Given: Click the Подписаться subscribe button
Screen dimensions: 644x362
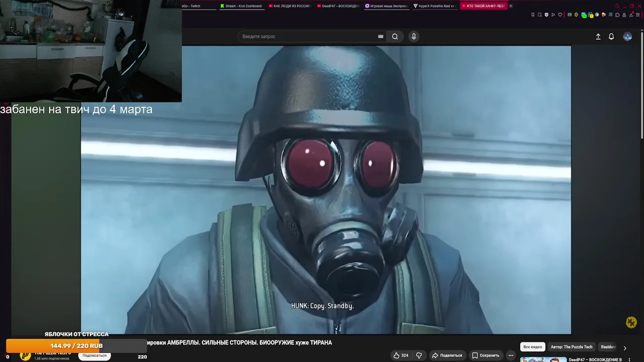Looking at the screenshot, I should click(95, 355).
